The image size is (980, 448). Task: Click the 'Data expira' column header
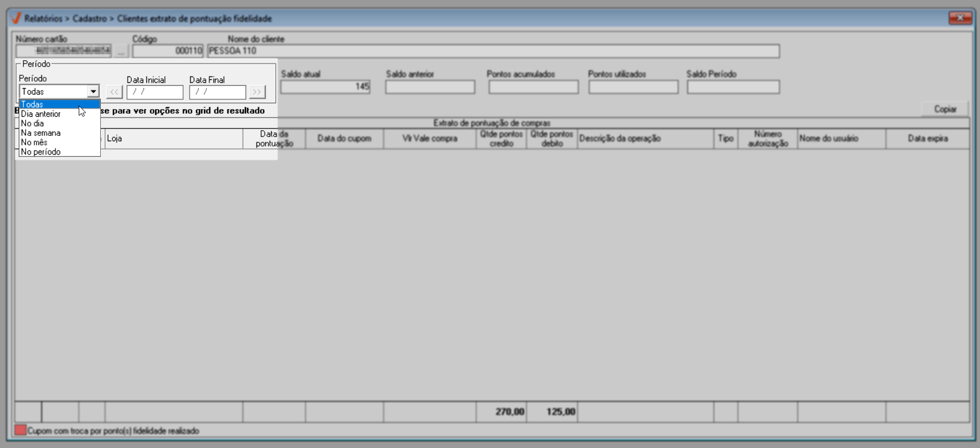tap(928, 139)
